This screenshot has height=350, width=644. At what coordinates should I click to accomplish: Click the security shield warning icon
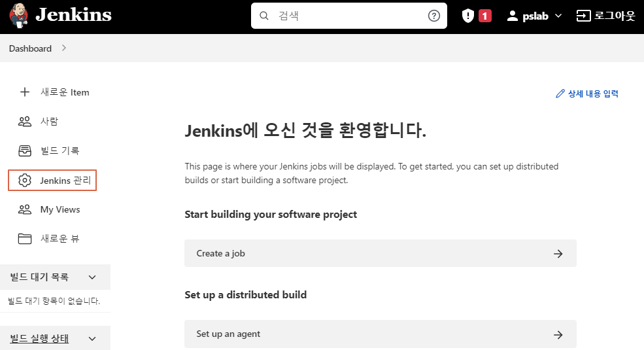468,16
